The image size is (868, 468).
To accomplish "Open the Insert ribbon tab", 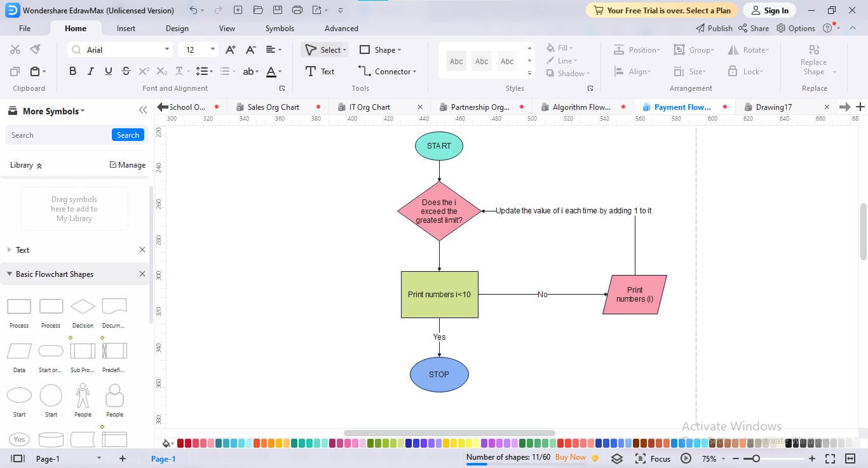I will [x=126, y=28].
